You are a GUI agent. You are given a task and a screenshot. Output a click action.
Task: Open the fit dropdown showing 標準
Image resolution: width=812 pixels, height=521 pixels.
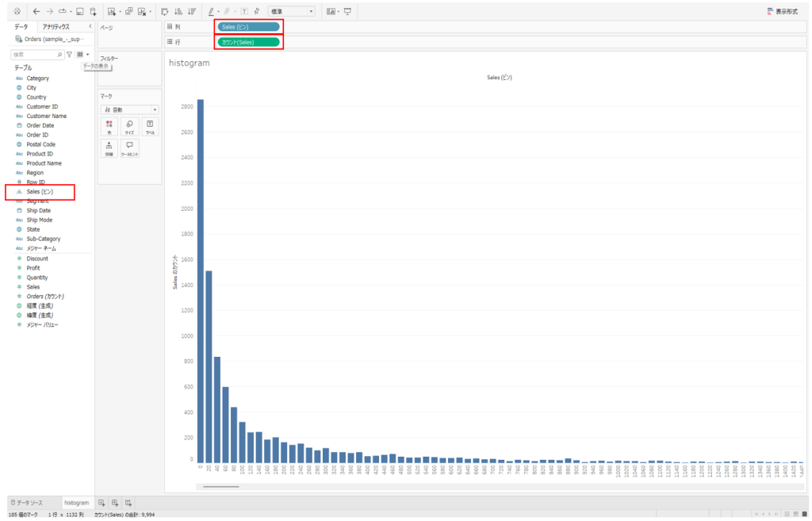coord(291,11)
